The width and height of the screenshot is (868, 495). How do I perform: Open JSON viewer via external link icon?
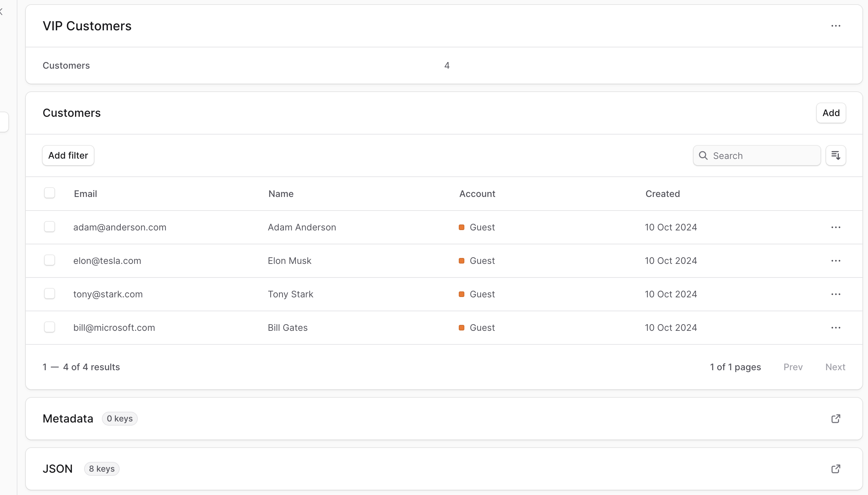(x=836, y=469)
